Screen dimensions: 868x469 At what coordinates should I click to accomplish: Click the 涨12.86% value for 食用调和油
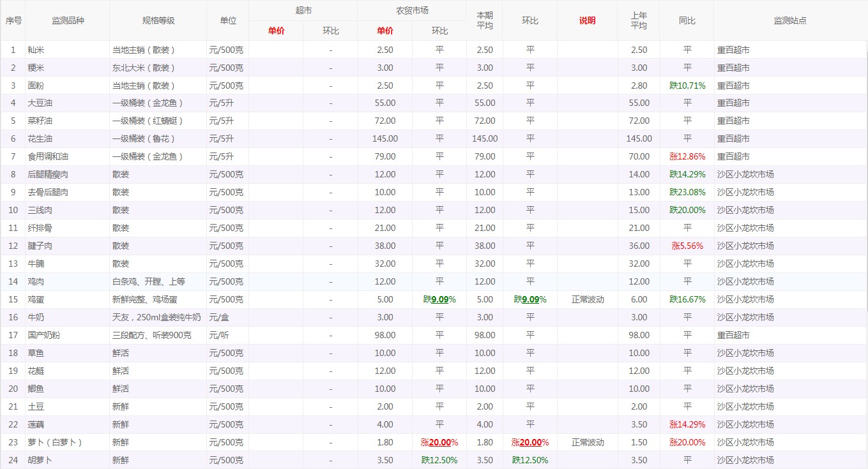[687, 156]
